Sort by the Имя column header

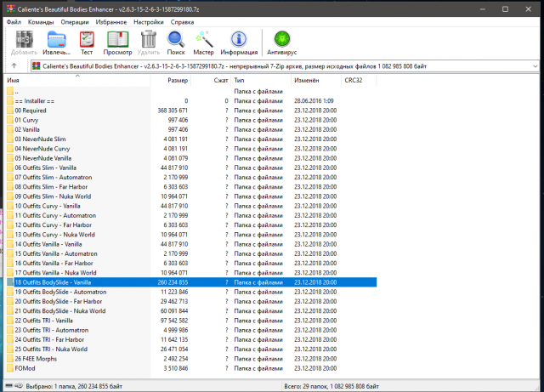point(14,80)
